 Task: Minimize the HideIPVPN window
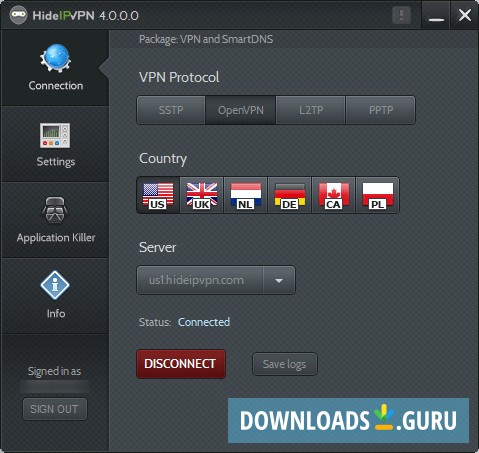[436, 16]
